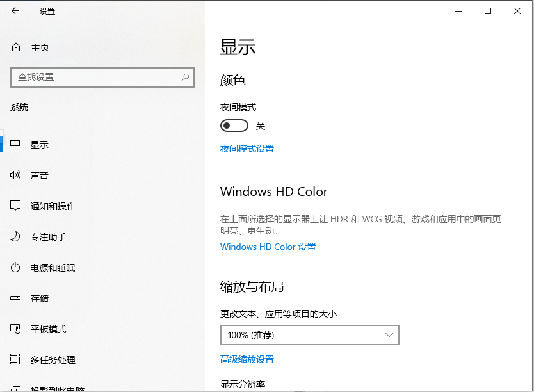Viewport: 534px width, 392px height.
Task: Open the 夜间模式设置 link
Action: click(247, 149)
